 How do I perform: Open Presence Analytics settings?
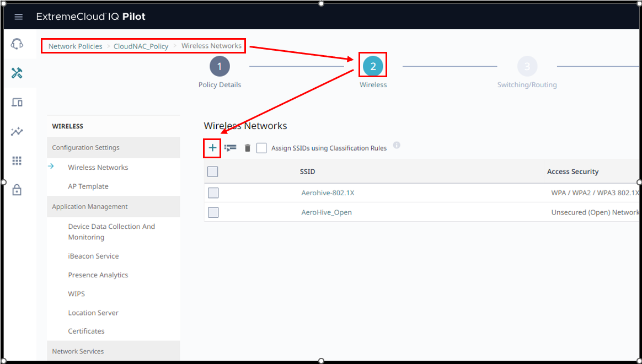pos(98,275)
